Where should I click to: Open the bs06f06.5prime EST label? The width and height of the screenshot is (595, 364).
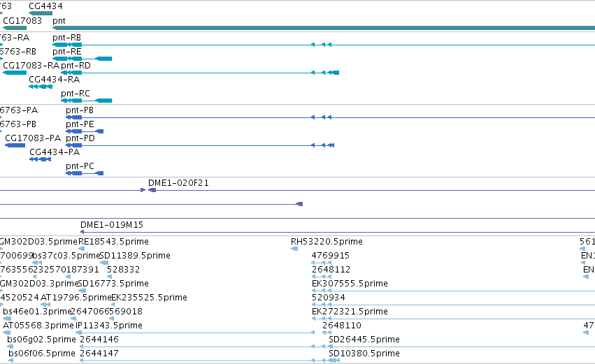point(42,354)
